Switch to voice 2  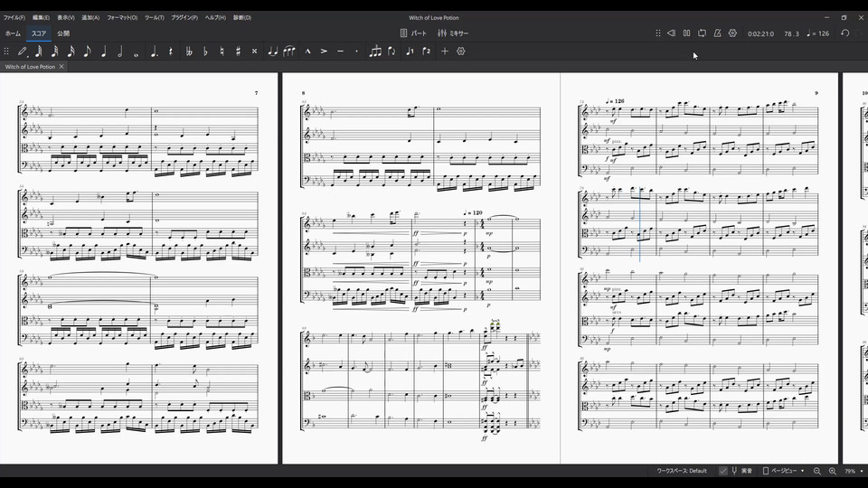pyautogui.click(x=426, y=52)
